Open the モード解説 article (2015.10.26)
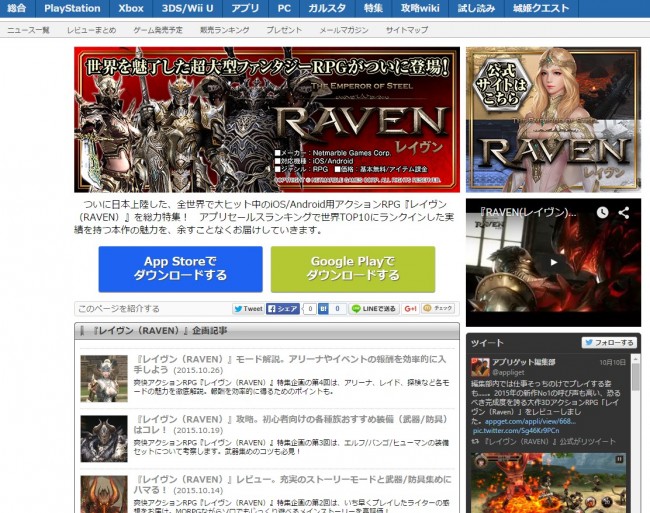The image size is (650, 513). pos(290,364)
